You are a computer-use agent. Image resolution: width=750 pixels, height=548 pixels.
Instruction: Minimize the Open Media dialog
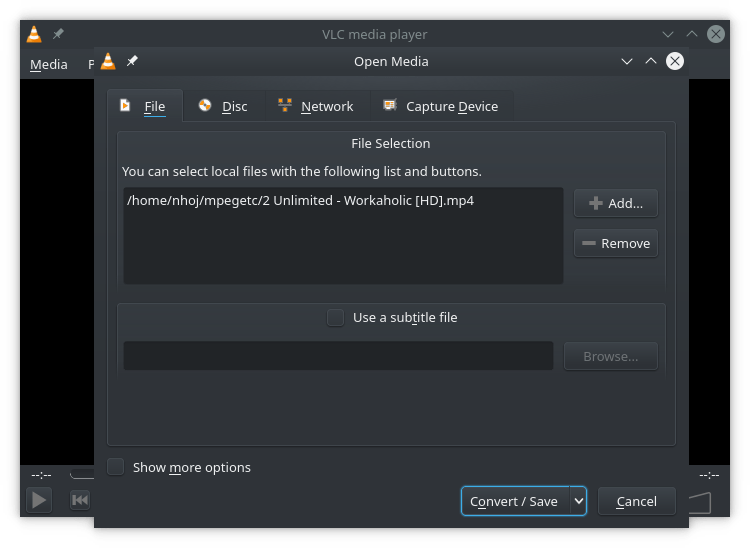[627, 61]
